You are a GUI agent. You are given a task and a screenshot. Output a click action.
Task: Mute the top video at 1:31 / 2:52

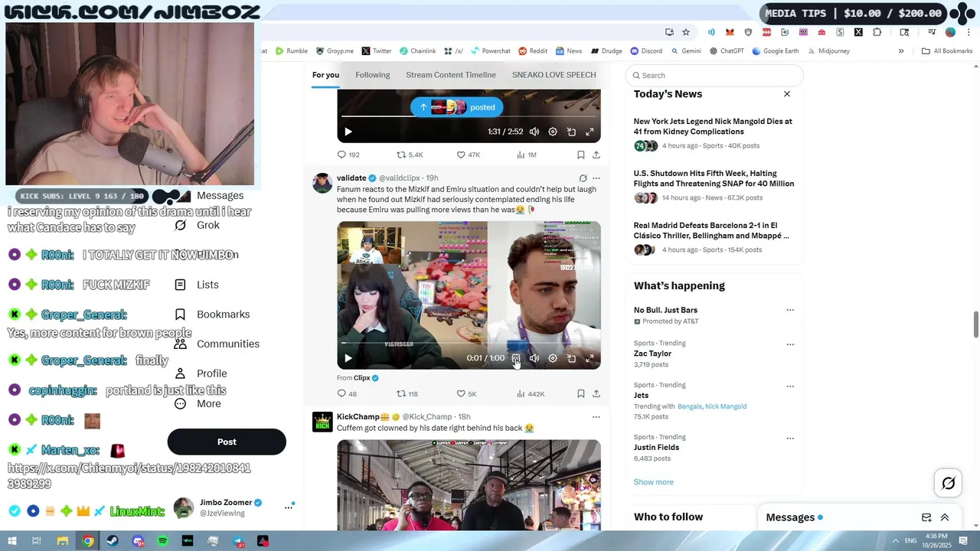click(x=534, y=132)
